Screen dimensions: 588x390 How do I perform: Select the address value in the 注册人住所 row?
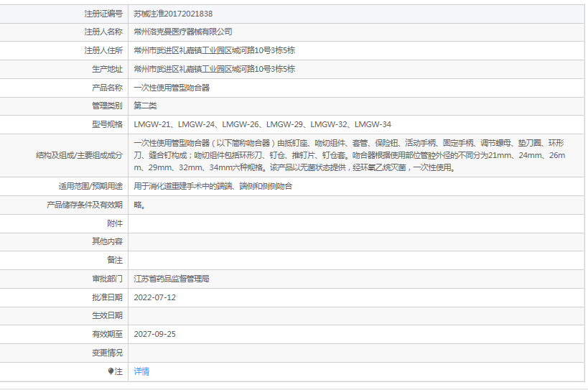tap(215, 50)
